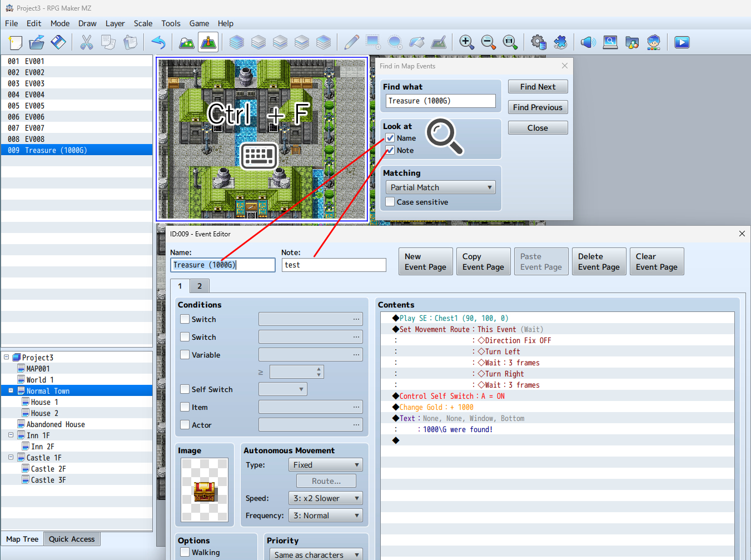Viewport: 751px width, 560px height.
Task: Click the Zoom In magnifier icon
Action: [x=466, y=42]
